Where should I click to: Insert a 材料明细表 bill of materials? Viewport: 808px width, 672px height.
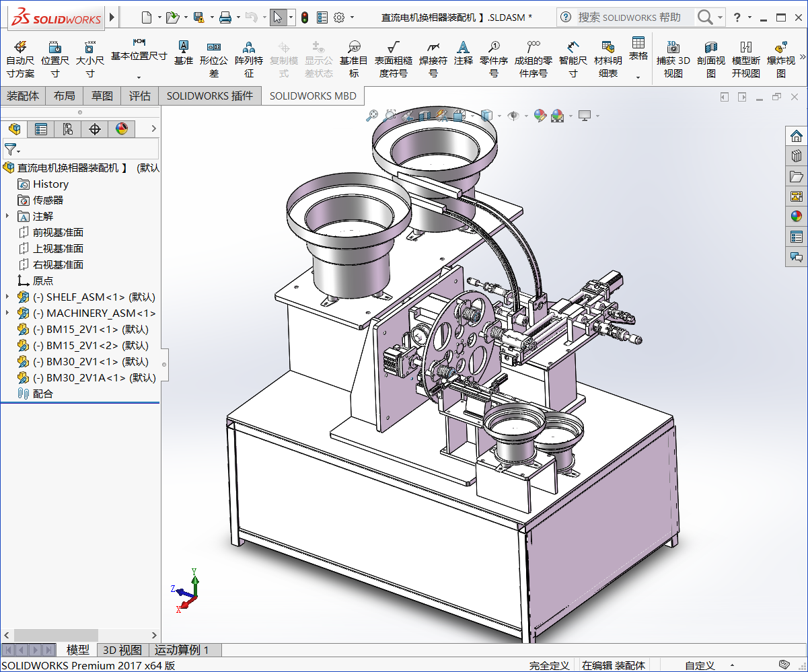pos(608,59)
